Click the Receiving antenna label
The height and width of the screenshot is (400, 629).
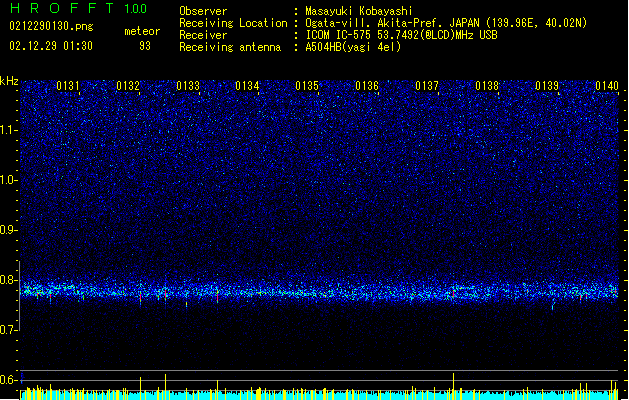click(x=230, y=47)
